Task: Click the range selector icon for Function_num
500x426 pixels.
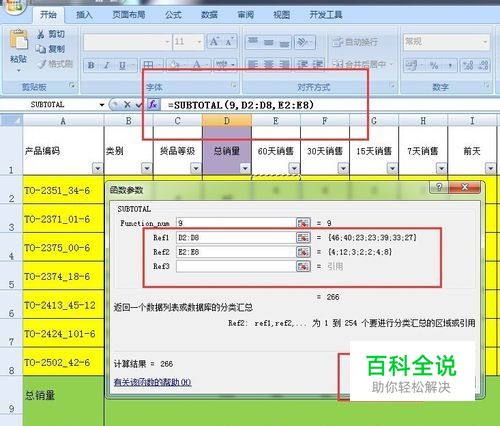Action: 303,223
